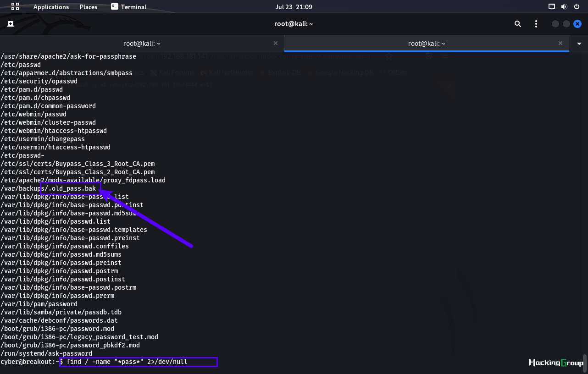Click the find command prompt line
This screenshot has width=588, height=374.
click(x=94, y=362)
